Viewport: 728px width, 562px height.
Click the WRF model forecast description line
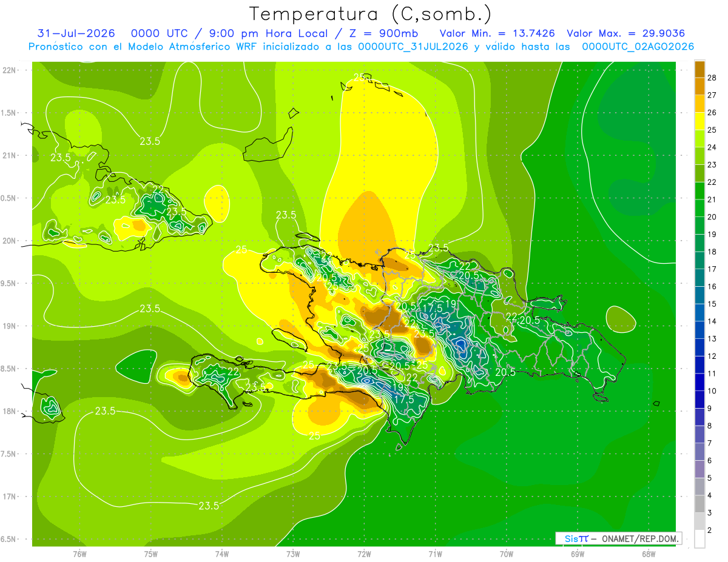pos(362,47)
